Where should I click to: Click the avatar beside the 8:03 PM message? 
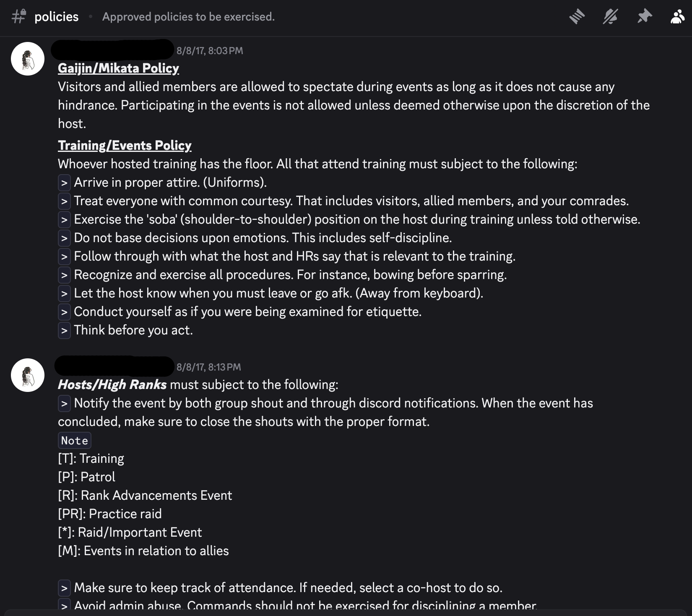27,59
